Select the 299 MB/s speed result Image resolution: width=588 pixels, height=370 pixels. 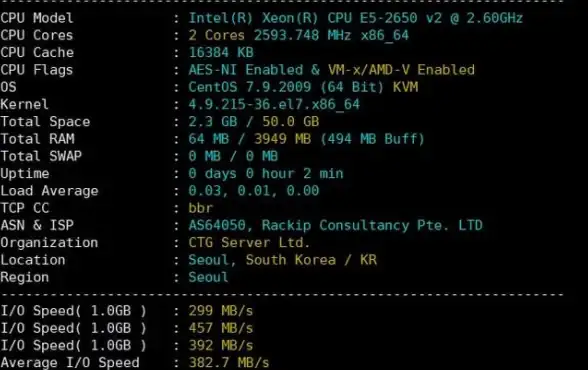point(221,311)
